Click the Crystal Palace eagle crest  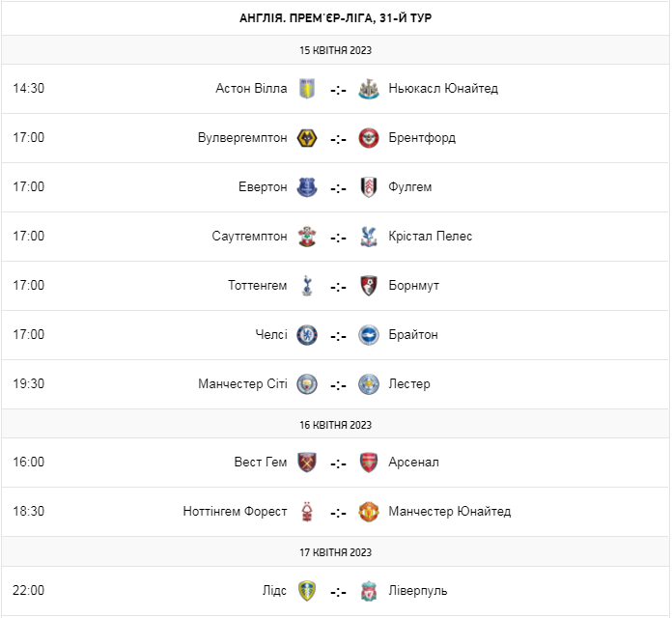click(368, 237)
